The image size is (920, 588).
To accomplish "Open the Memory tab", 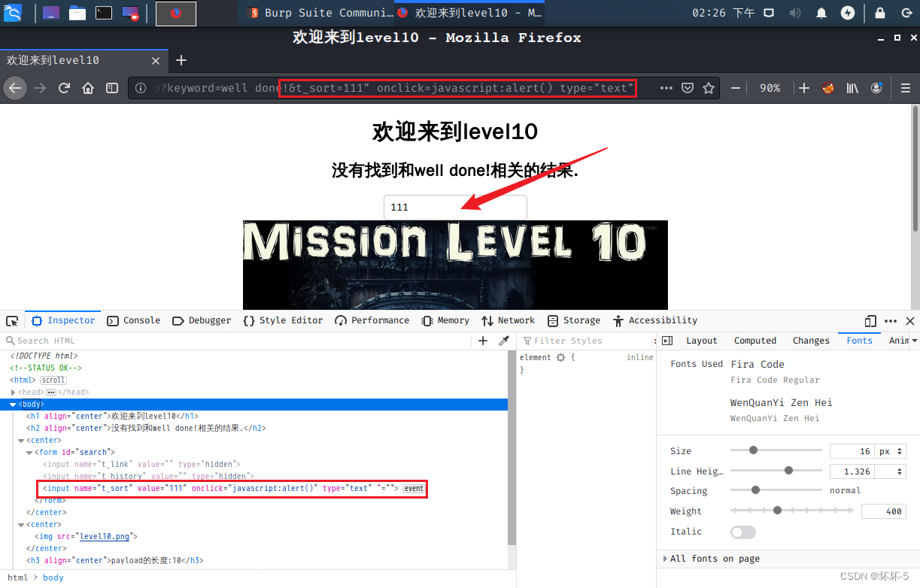I will click(446, 320).
